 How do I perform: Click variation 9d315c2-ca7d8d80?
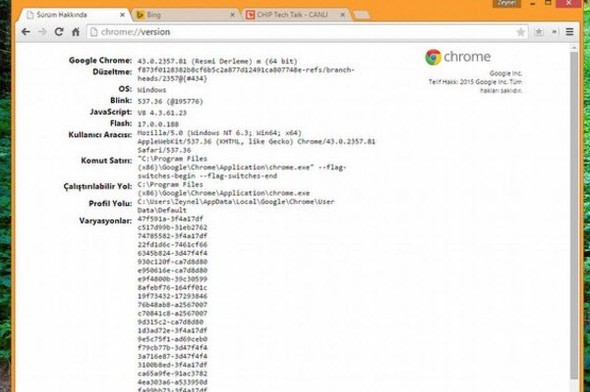pyautogui.click(x=170, y=322)
